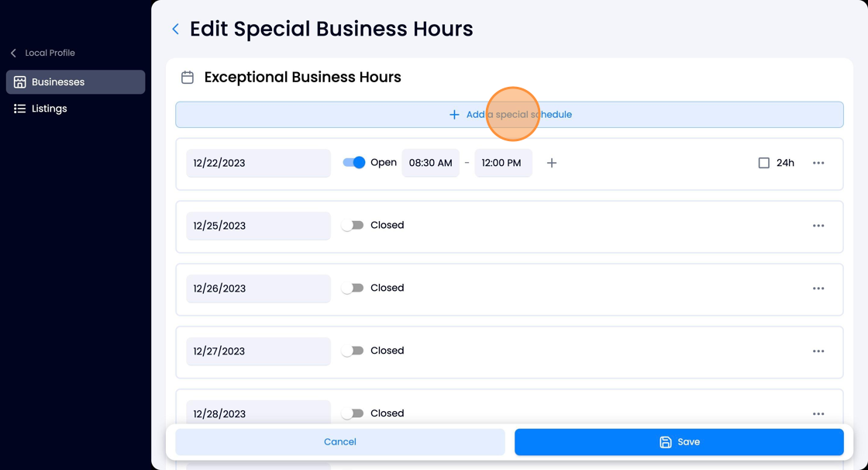Open three-dot menu for 12/28/2023 row
Screen dimensions: 868x470
coord(818,413)
